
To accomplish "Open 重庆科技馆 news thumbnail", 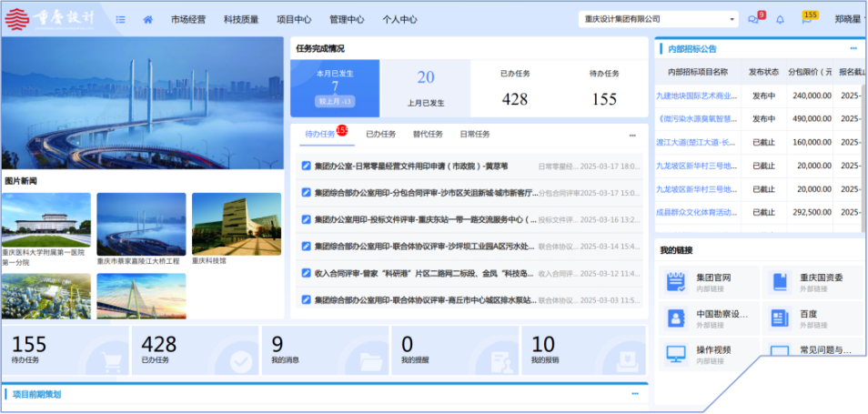I will pos(237,224).
